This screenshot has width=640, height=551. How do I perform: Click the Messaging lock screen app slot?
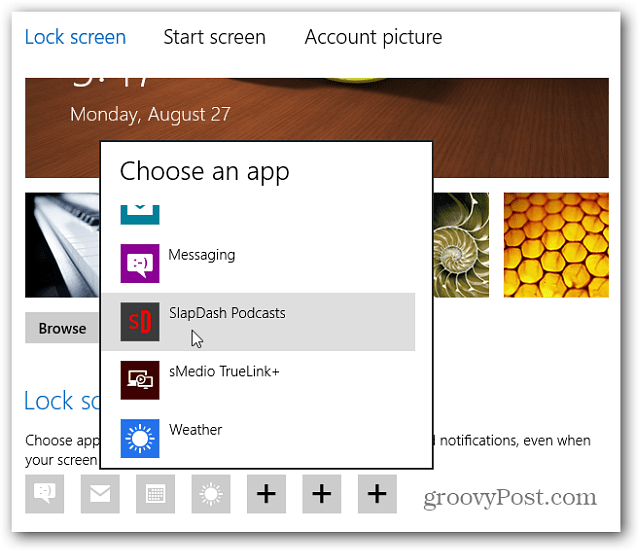[44, 494]
